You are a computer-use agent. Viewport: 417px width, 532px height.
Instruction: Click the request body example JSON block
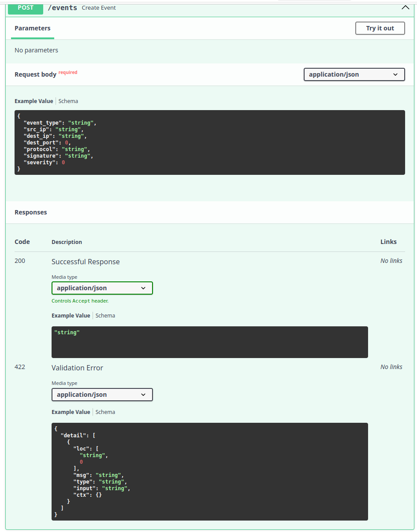pyautogui.click(x=210, y=142)
